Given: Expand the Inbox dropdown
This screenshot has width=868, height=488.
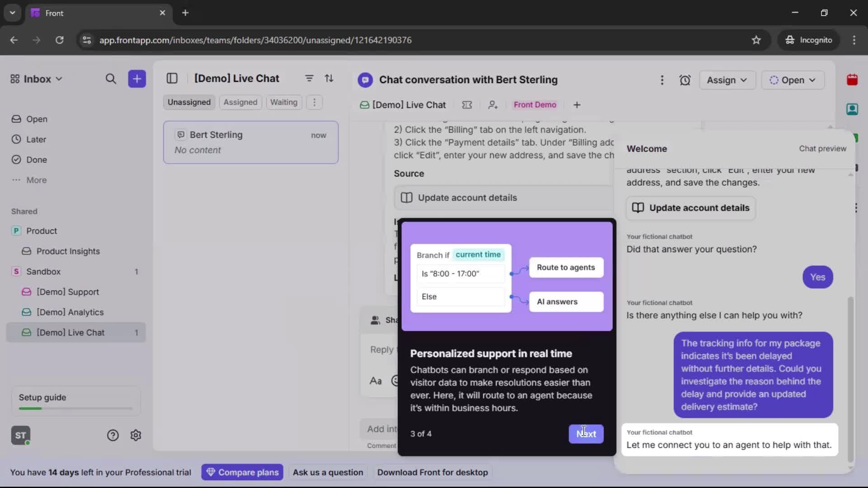Looking at the screenshot, I should 59,79.
